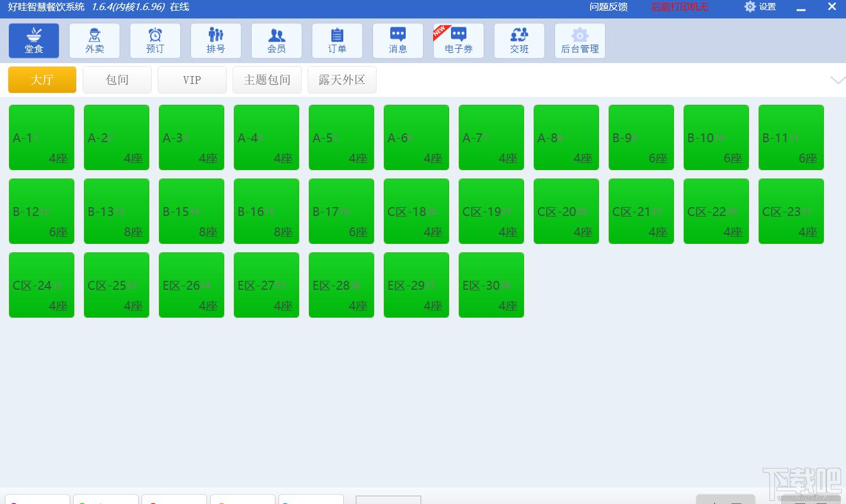
Task: Open the 交班 shift handover icon
Action: tap(519, 40)
